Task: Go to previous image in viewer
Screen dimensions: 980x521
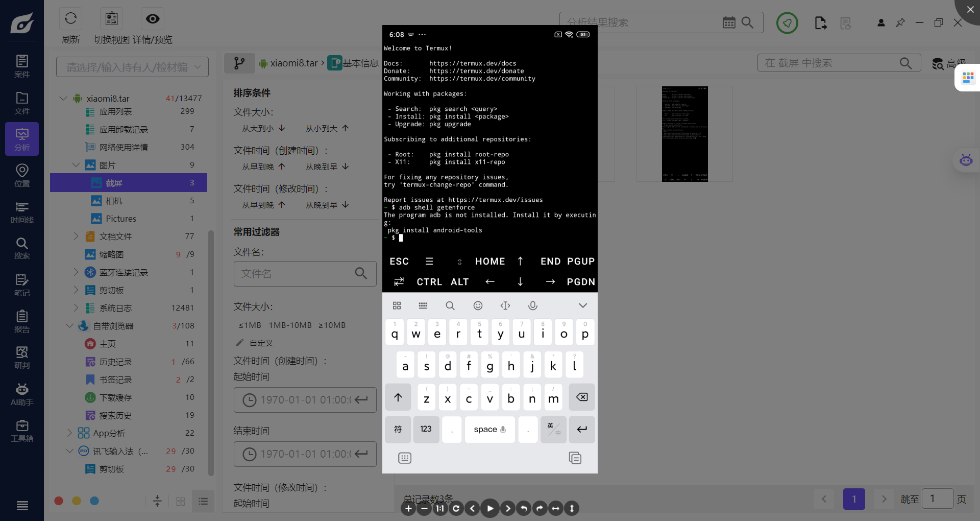Action: pyautogui.click(x=472, y=508)
